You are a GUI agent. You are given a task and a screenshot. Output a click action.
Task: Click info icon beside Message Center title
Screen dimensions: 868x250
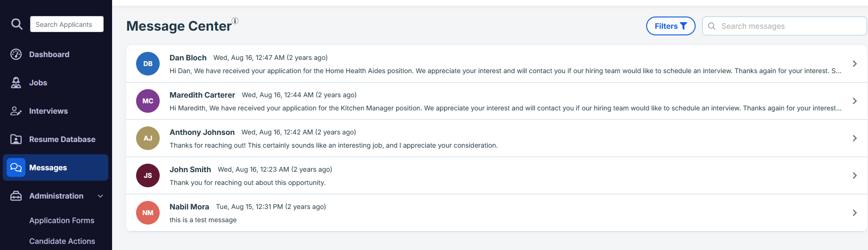(235, 21)
